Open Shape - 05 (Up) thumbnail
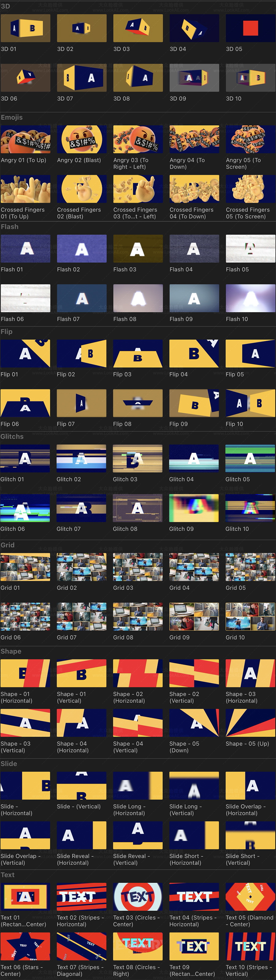The height and width of the screenshot is (980, 276). point(250,723)
